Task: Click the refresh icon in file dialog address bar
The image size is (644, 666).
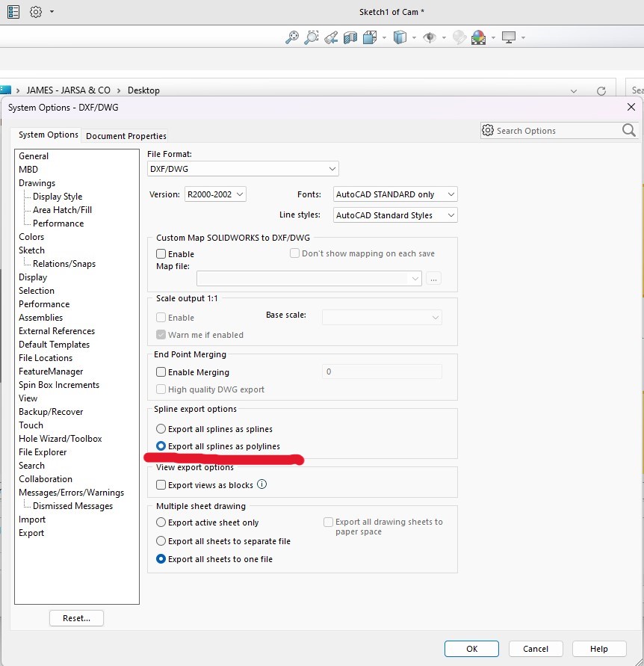Action: pos(601,91)
